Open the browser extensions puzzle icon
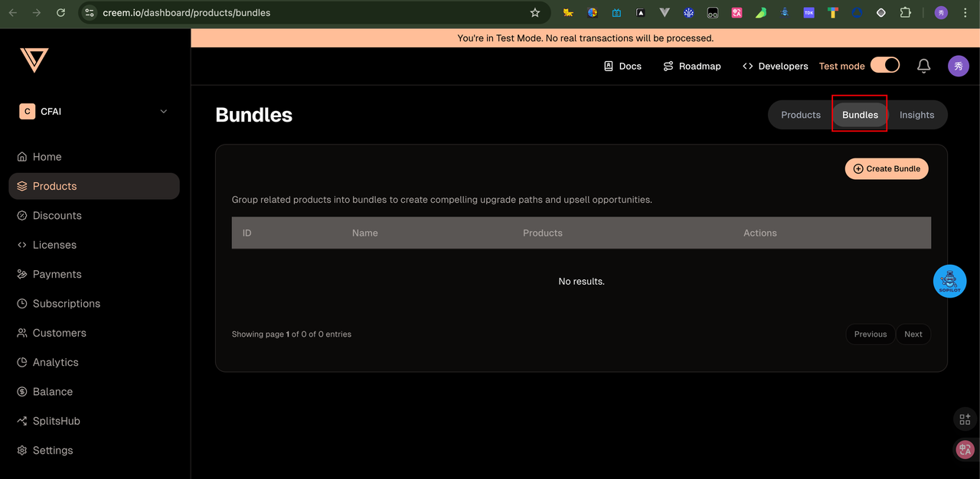This screenshot has height=479, width=980. pos(906,13)
